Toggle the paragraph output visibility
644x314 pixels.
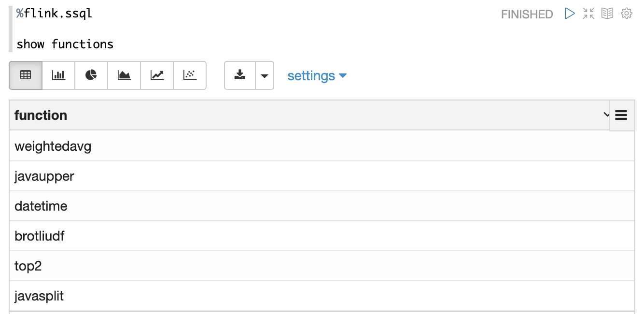click(x=607, y=14)
